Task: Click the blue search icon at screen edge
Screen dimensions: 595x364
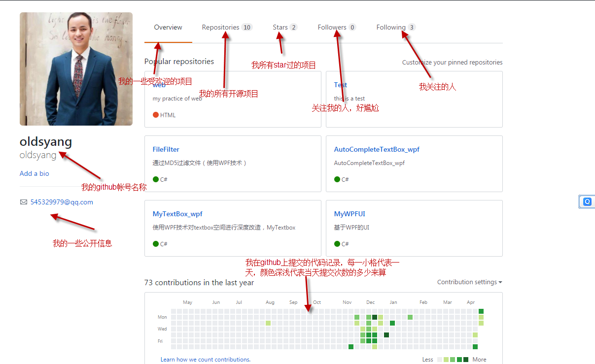Action: point(587,201)
